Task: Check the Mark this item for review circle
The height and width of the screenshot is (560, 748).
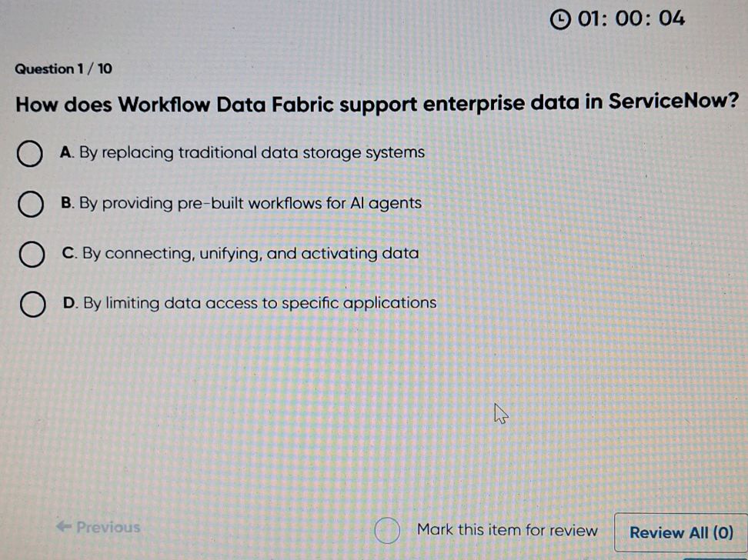Action: [387, 531]
